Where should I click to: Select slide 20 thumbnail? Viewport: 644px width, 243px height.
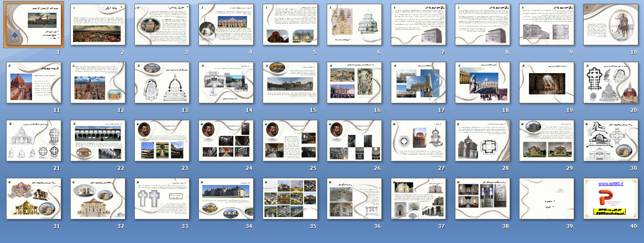pos(611,83)
